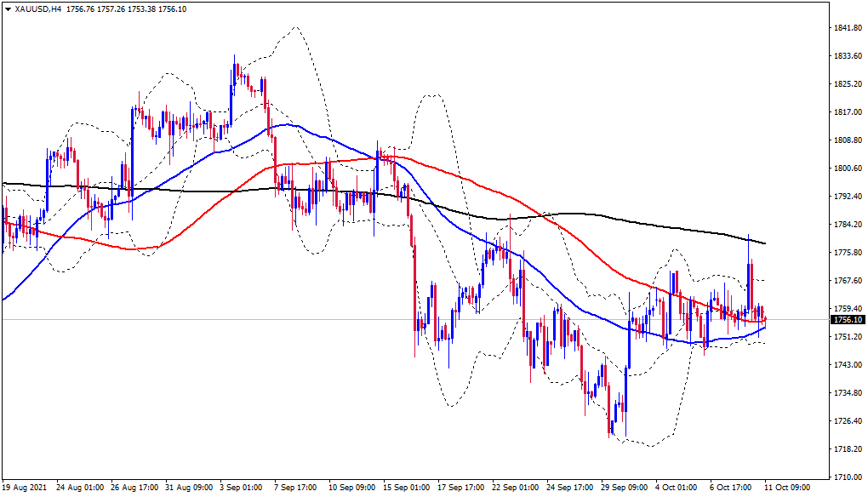The height and width of the screenshot is (497, 868).
Task: Click the 15 Sep 01:00 time label
Action: click(408, 488)
